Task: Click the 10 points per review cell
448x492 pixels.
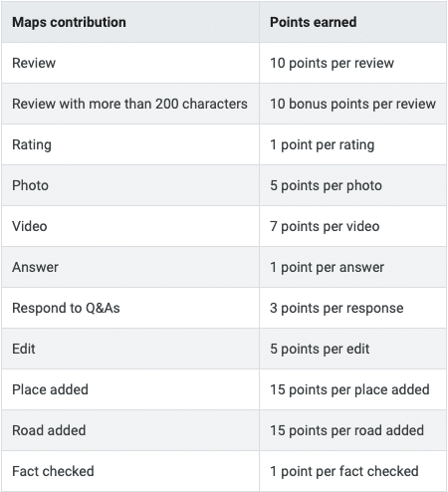Action: click(x=332, y=63)
